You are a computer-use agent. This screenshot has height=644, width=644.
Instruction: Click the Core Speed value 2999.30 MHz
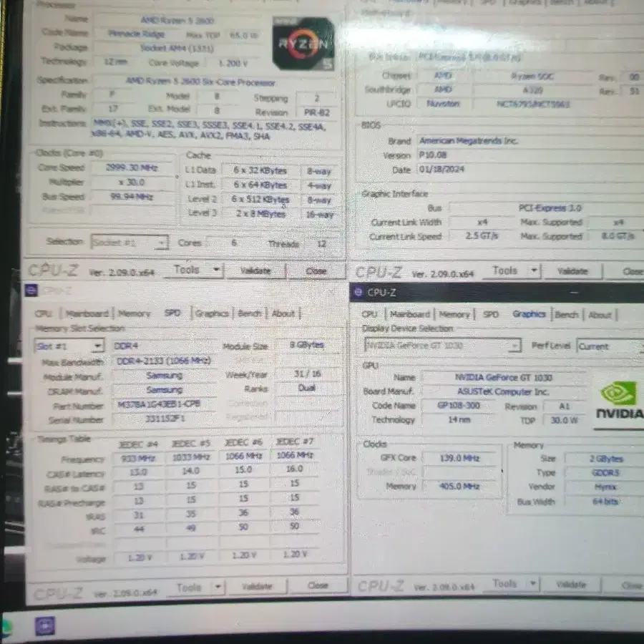click(132, 167)
